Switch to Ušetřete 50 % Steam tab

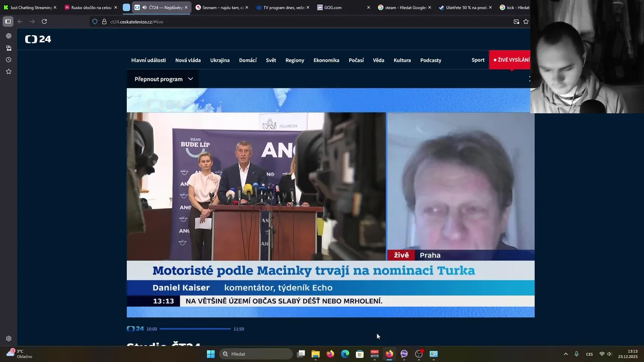click(x=465, y=8)
